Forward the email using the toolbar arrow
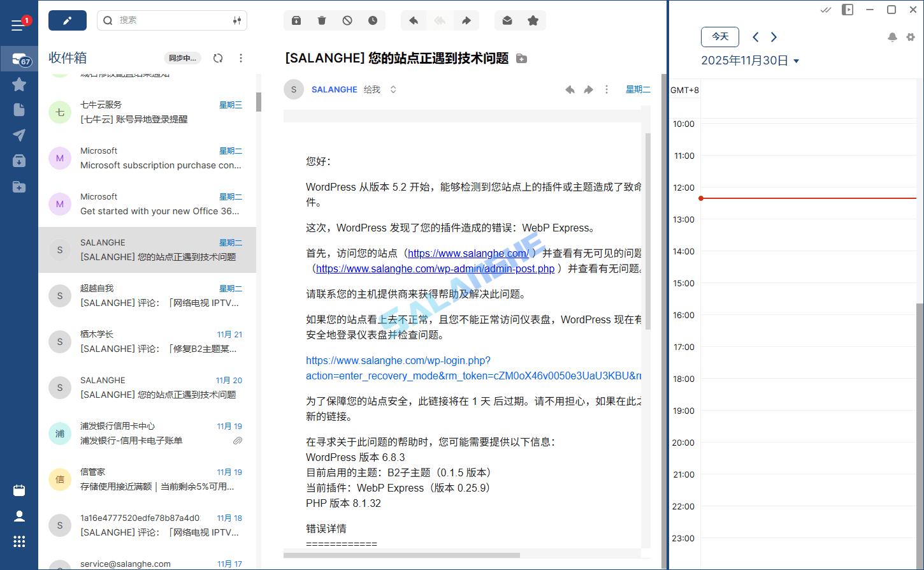Screen dimensions: 924x570 point(466,20)
